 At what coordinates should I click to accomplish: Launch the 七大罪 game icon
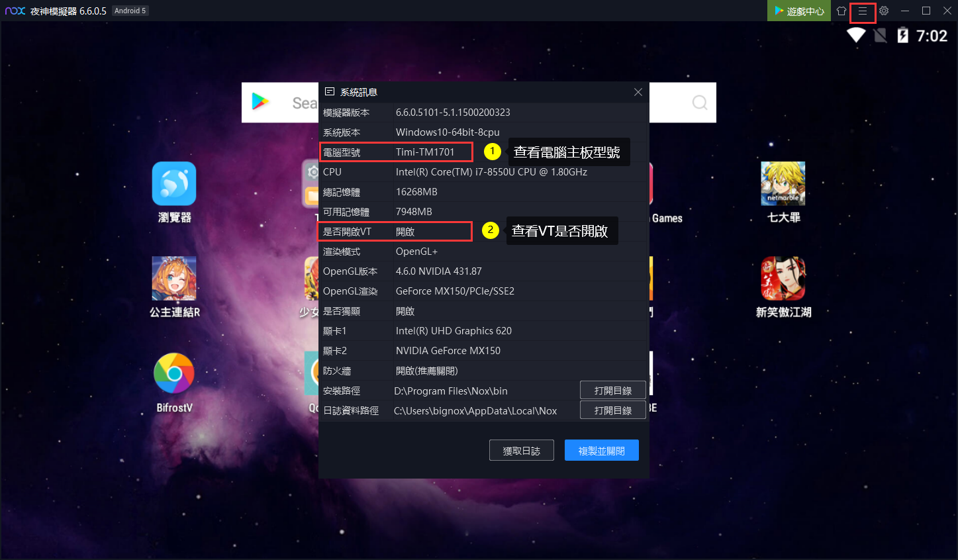coord(783,193)
